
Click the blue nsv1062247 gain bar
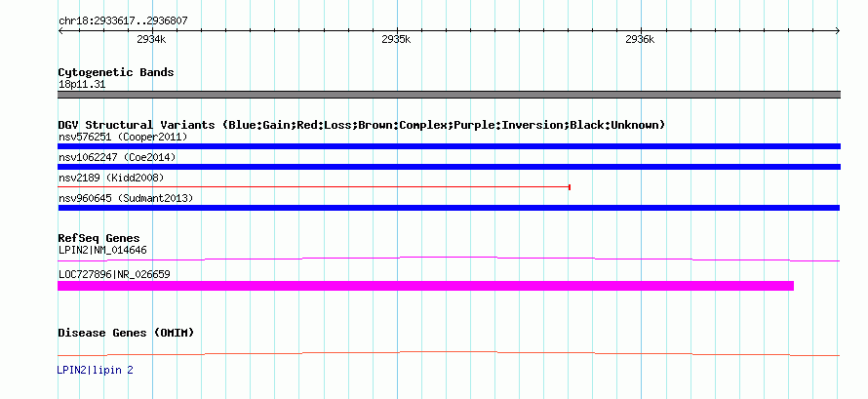pyautogui.click(x=449, y=167)
